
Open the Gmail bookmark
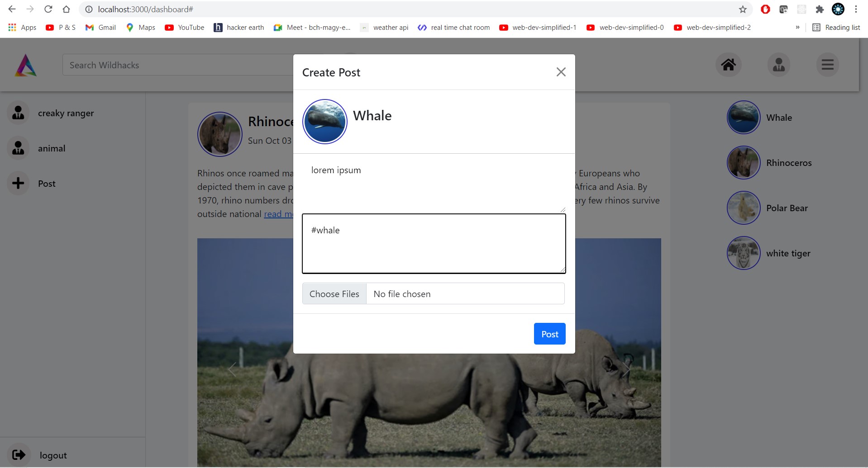pyautogui.click(x=100, y=28)
